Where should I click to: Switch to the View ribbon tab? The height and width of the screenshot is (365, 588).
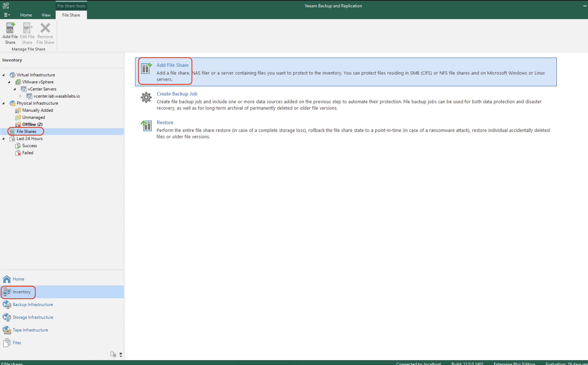click(x=46, y=15)
